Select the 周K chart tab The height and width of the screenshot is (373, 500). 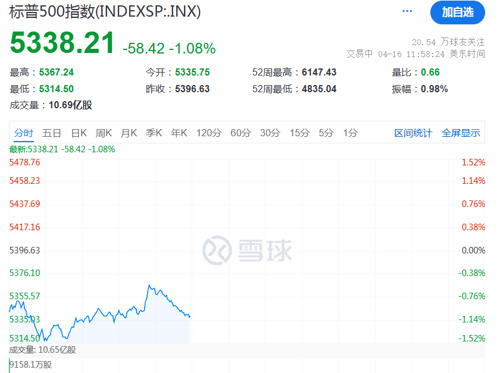[x=104, y=133]
